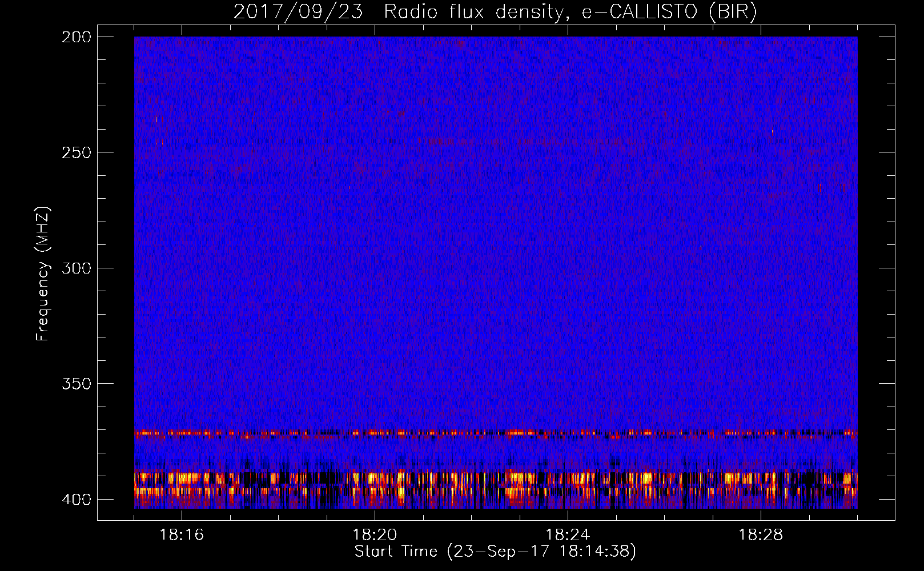Screen dimensions: 924x571
Task: Click the 18:24 time tick label
Action: point(568,535)
